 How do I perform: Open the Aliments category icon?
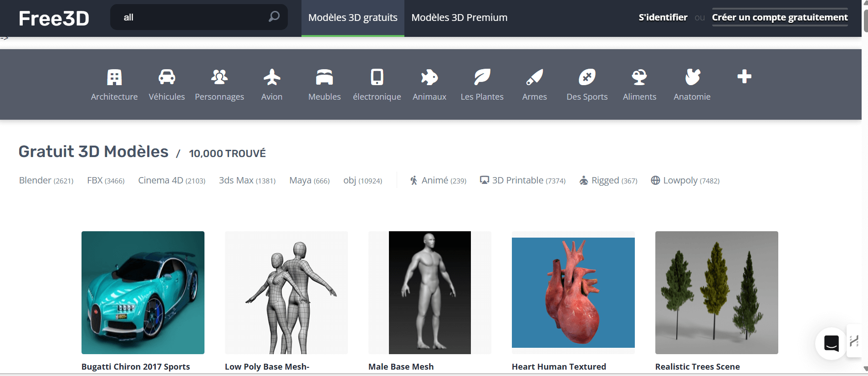[639, 77]
